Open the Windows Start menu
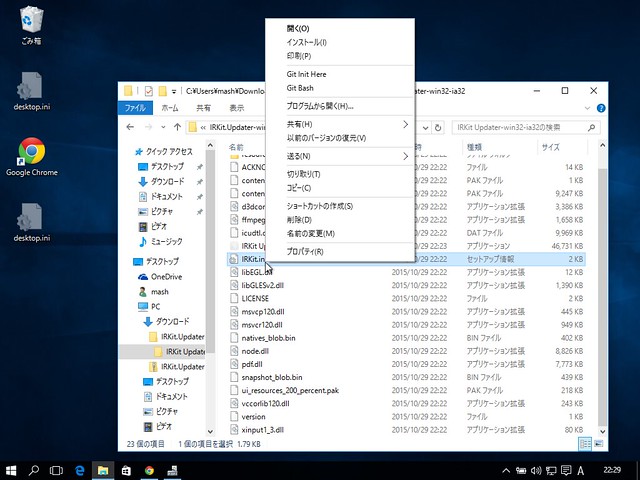640x480 pixels. [11, 471]
